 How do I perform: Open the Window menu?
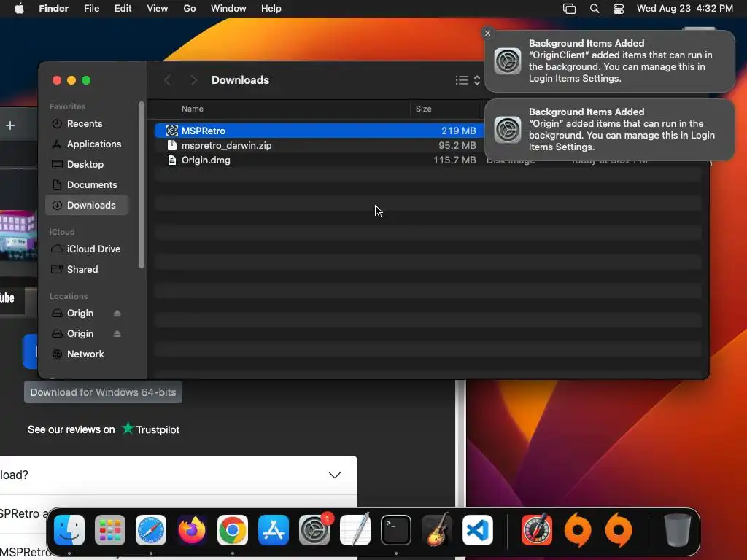[x=228, y=9]
